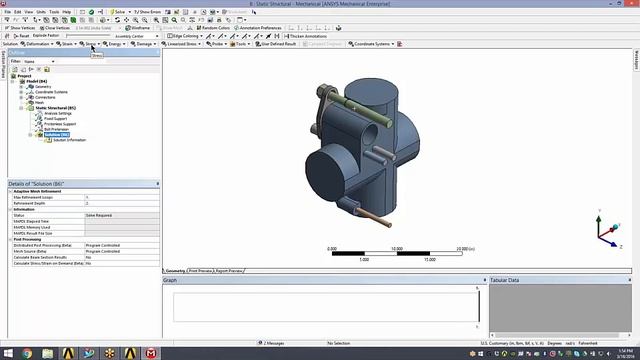This screenshot has height=360, width=640.
Task: Select Bolt Pretension item
Action: pos(56,129)
